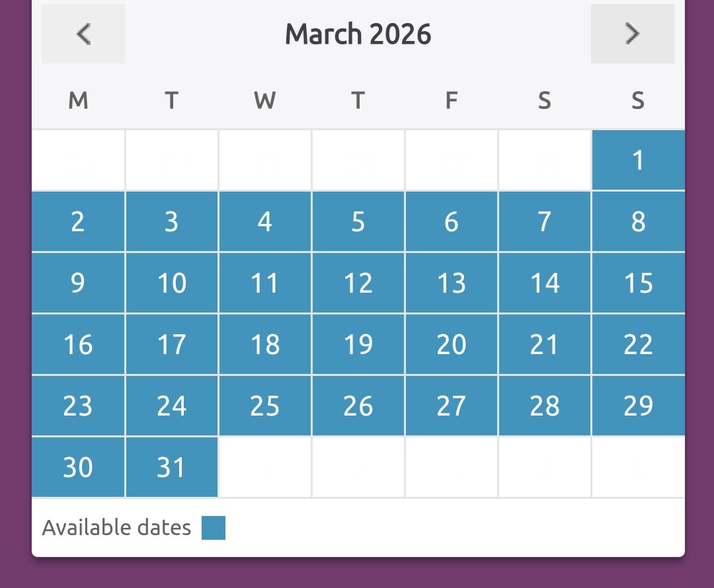Choose Sunday March 22
Viewport: 714px width, 588px height.
(638, 345)
